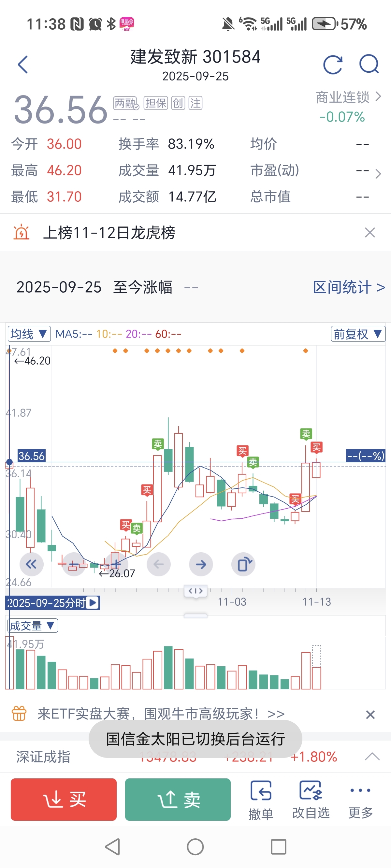Tap the back arrow icon
The width and height of the screenshot is (391, 868).
pyautogui.click(x=23, y=65)
